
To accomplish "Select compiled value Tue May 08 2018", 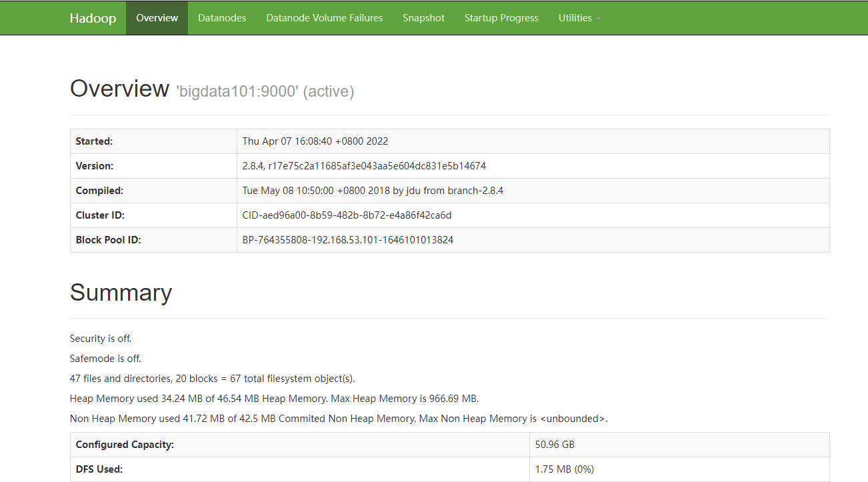I will pos(373,191).
